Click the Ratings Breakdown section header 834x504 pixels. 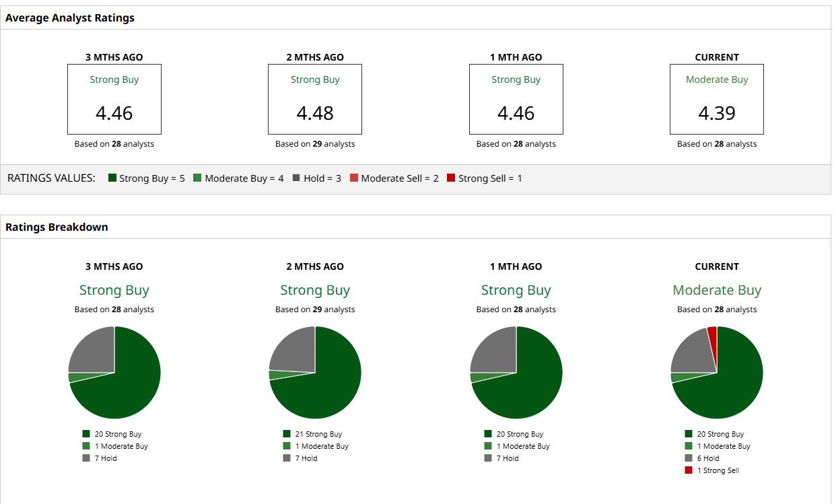[57, 227]
